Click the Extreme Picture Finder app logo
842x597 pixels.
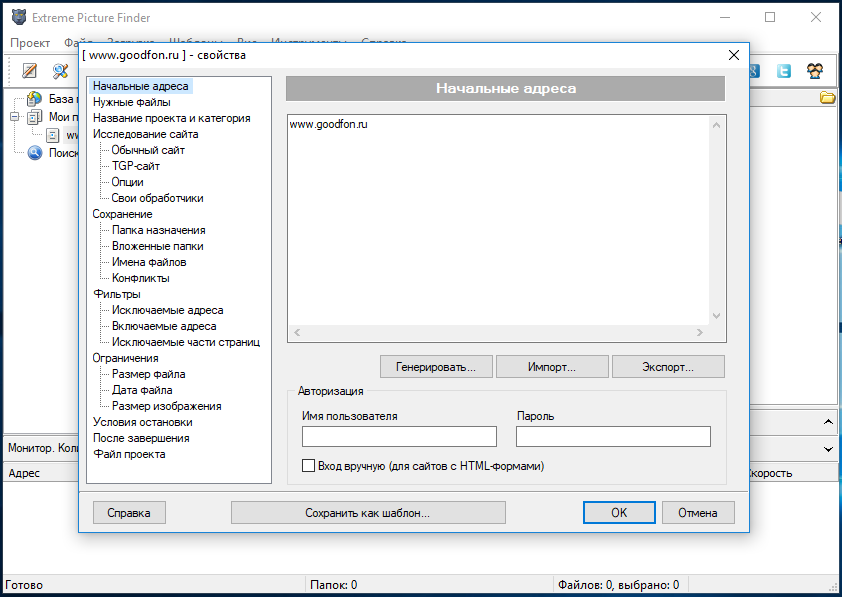coord(19,17)
